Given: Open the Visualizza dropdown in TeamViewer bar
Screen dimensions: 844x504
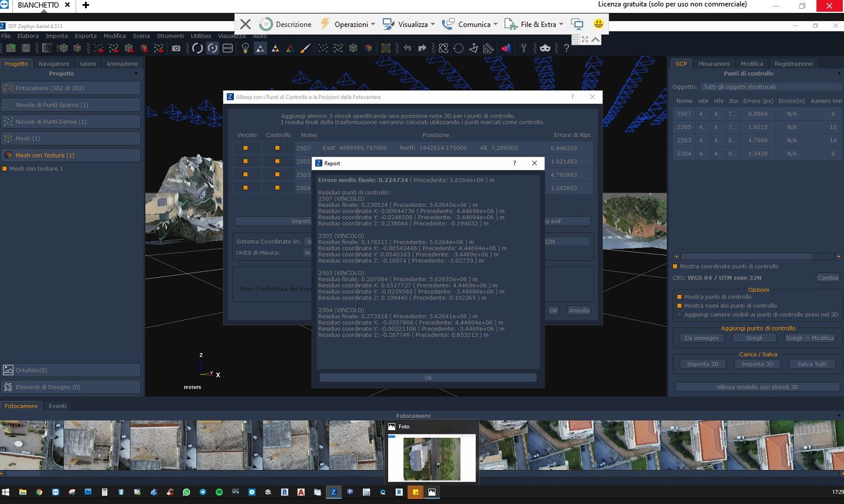Looking at the screenshot, I should tap(409, 24).
